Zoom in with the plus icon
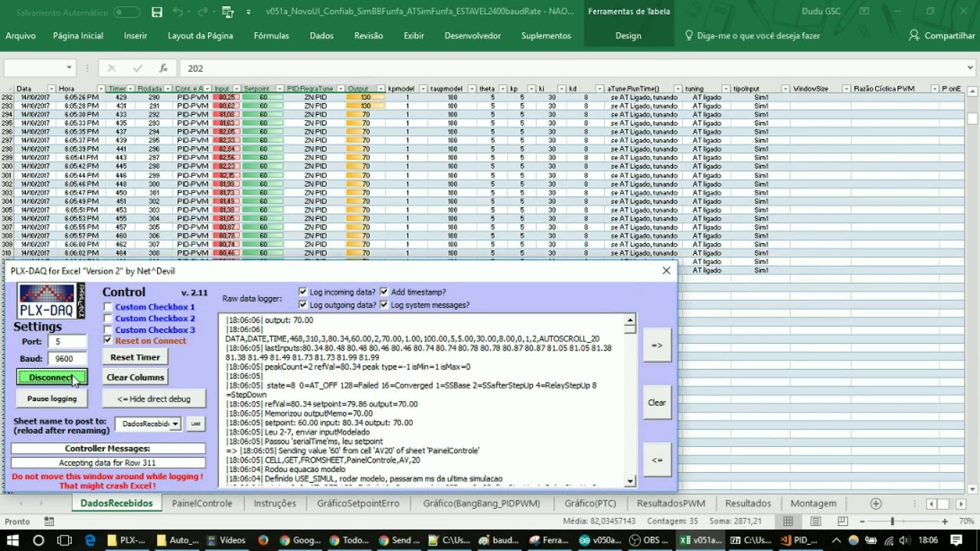Viewport: 980px width, 551px height. point(945,521)
